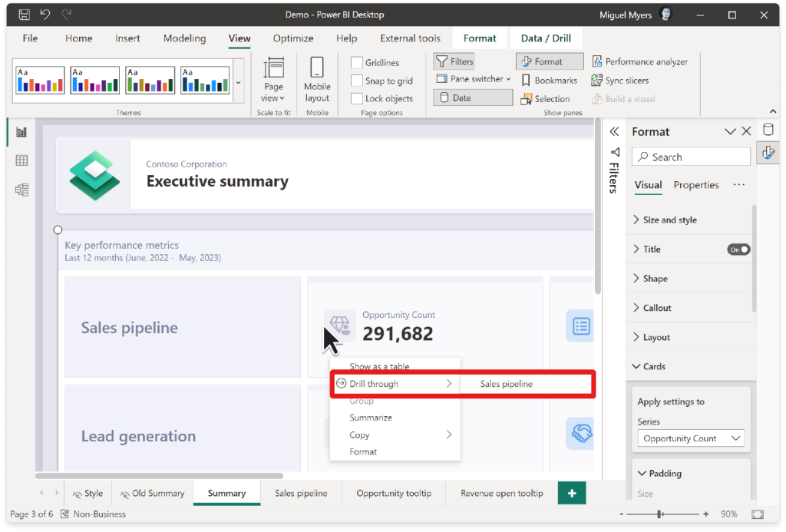
Task: Open the Page view menu
Action: pyautogui.click(x=273, y=81)
